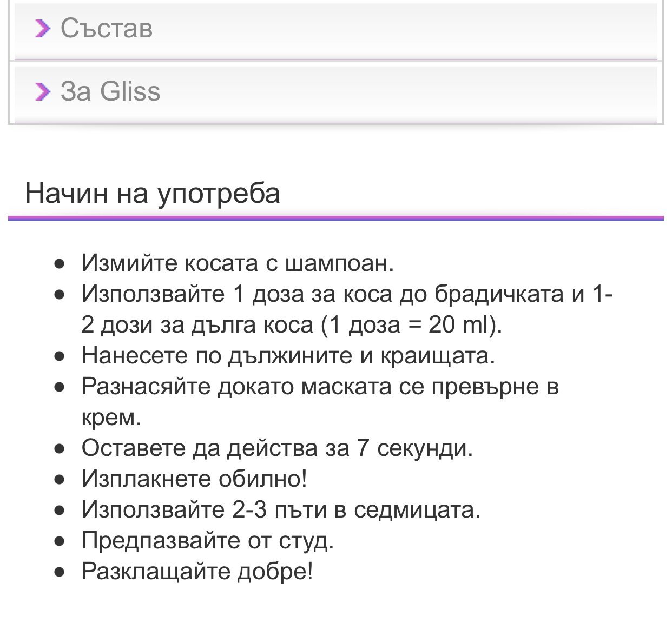The height and width of the screenshot is (636, 672).
Task: Select 'Оставете да действа за 7 секунди.'
Action: (277, 448)
